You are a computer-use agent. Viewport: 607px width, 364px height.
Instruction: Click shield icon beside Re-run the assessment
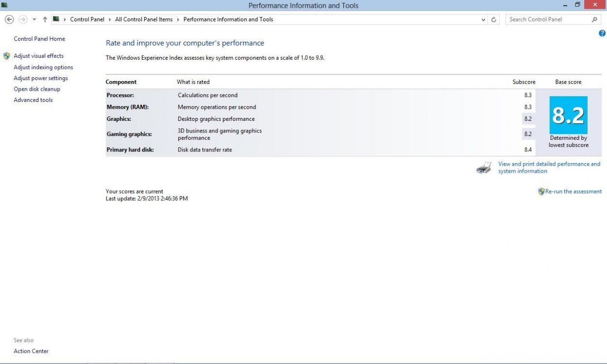[541, 192]
